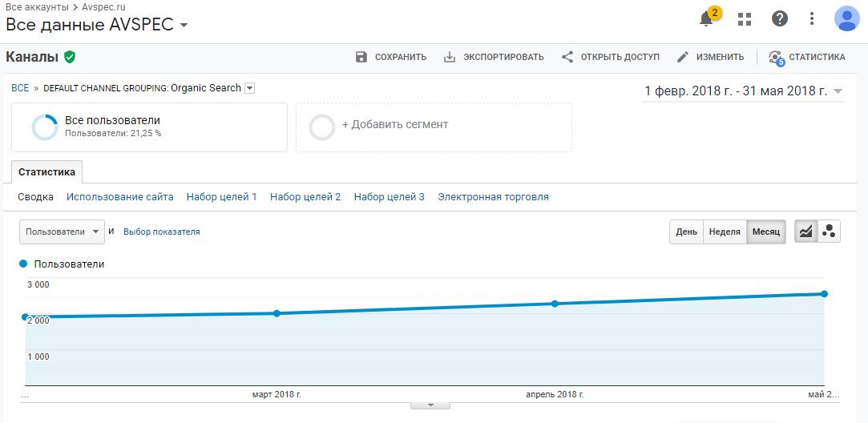Open the Google apps grid
The image size is (868, 423).
(x=745, y=19)
